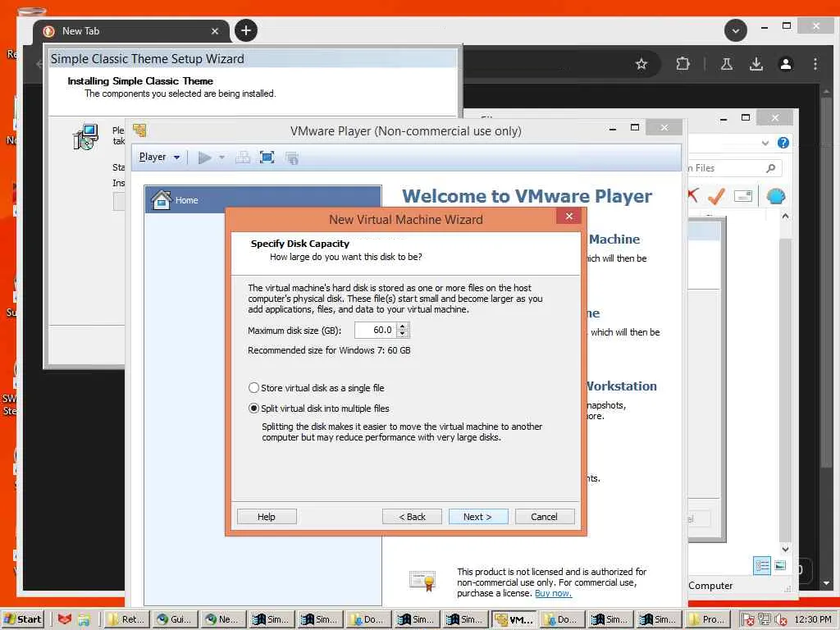Click the VMware Player power on play icon
The image size is (840, 630).
204,157
